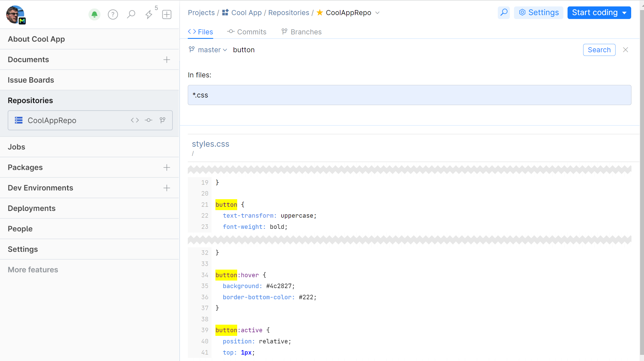The height and width of the screenshot is (361, 644).
Task: Open the master branch dropdown
Action: tap(208, 50)
